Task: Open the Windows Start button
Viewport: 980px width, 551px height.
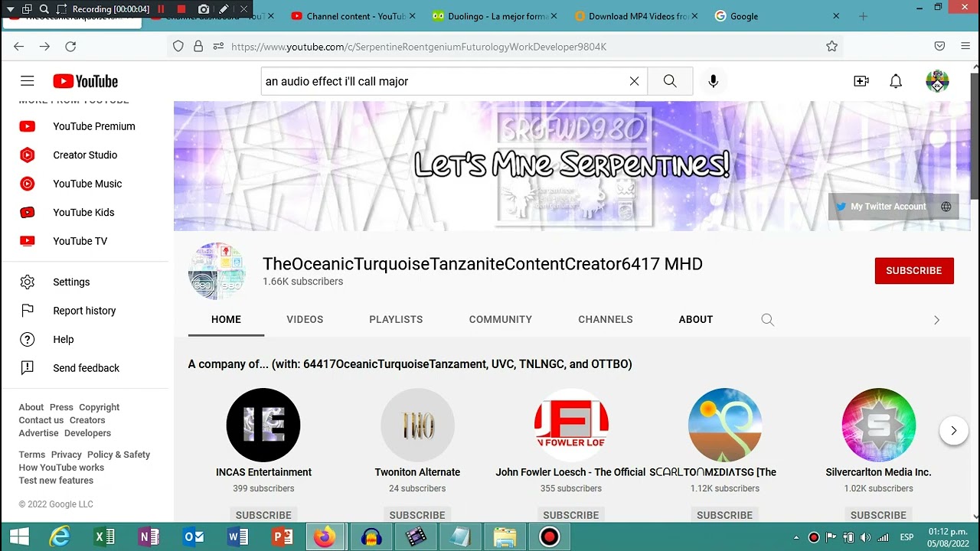Action: pos(18,536)
